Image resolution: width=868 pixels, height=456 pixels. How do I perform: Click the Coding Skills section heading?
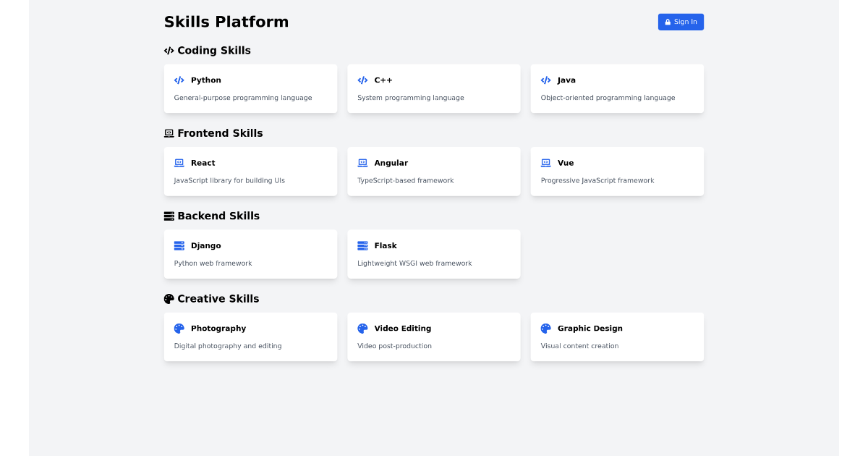click(x=214, y=51)
